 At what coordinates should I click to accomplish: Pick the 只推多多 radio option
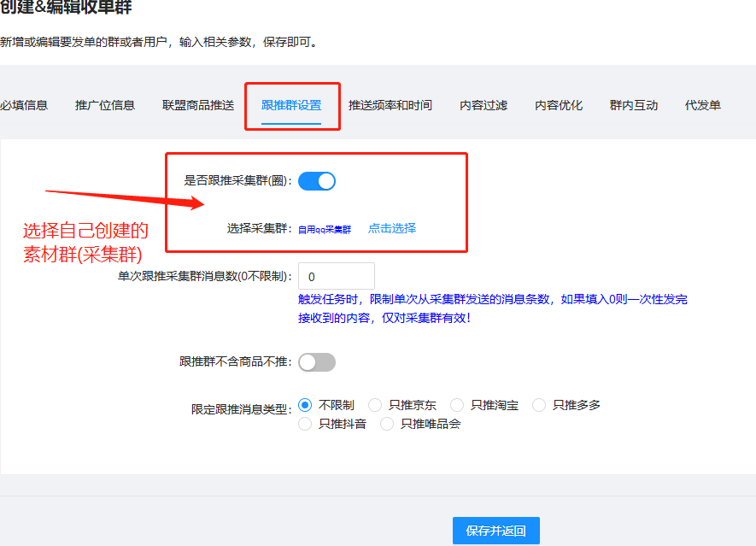point(539,405)
